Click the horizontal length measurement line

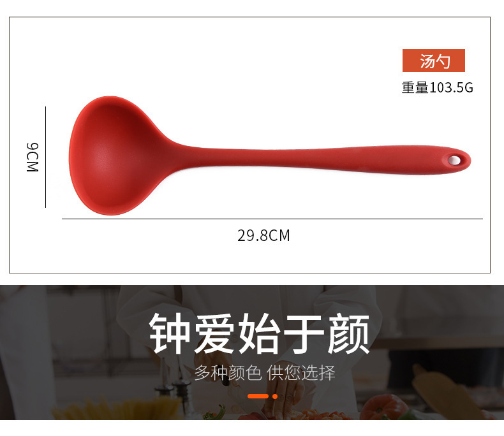click(272, 219)
